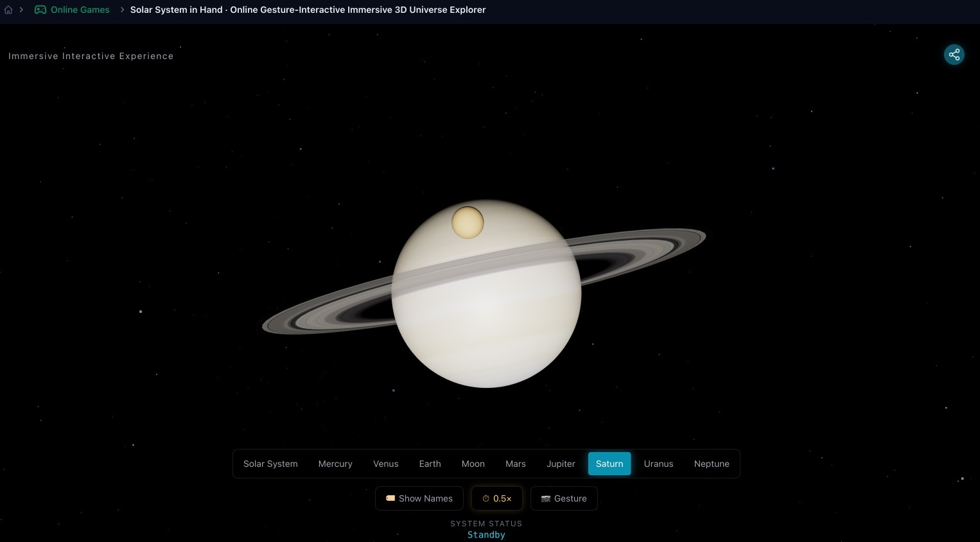The width and height of the screenshot is (980, 542).
Task: Open the home icon in breadcrumb
Action: coord(8,10)
